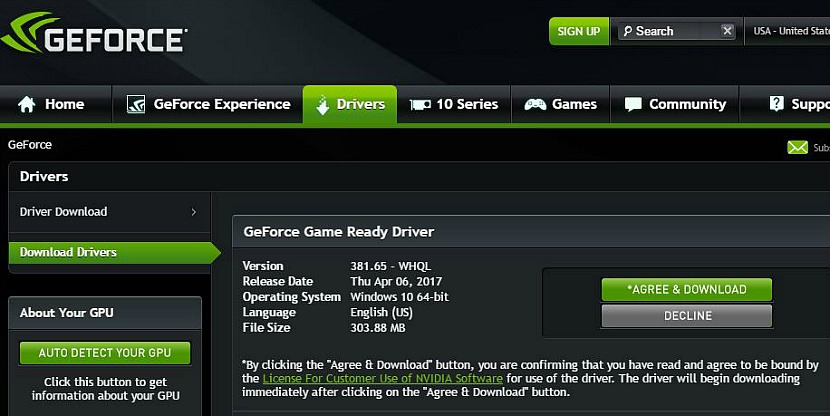
Task: Open the Community tab
Action: coord(674,104)
